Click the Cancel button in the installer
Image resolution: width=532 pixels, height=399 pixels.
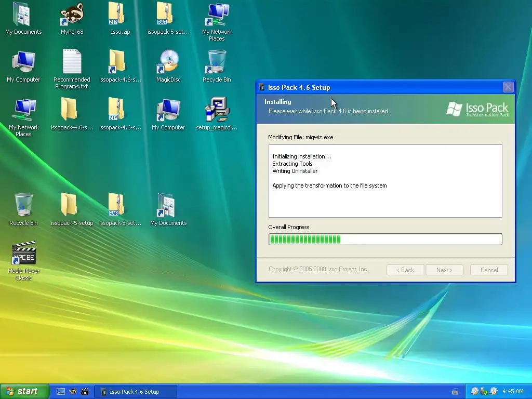(489, 270)
